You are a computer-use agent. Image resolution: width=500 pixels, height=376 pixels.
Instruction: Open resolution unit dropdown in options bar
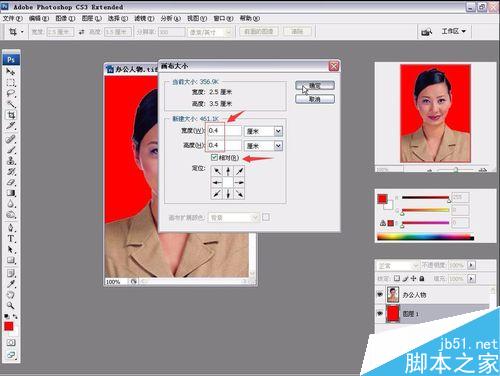click(209, 32)
